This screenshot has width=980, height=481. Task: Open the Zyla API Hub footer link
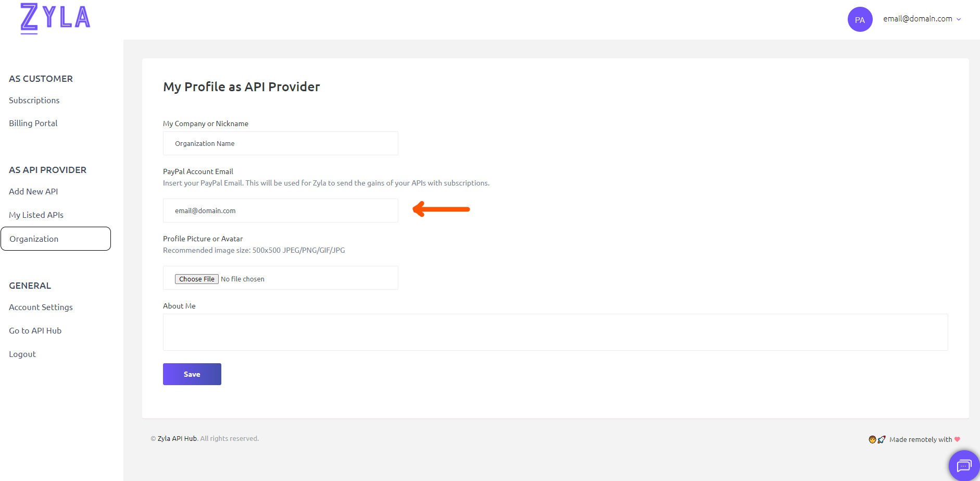pyautogui.click(x=177, y=438)
